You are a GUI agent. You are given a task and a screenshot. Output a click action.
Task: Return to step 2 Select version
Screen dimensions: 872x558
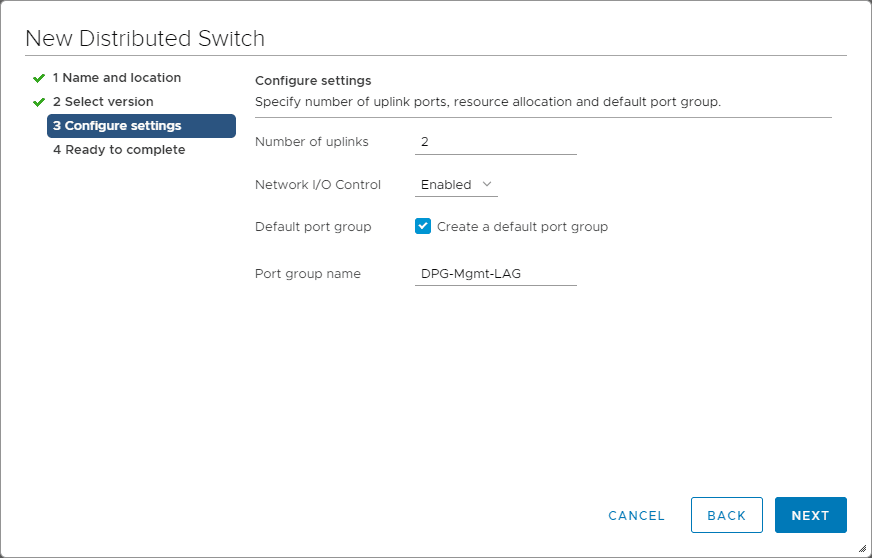tap(103, 102)
